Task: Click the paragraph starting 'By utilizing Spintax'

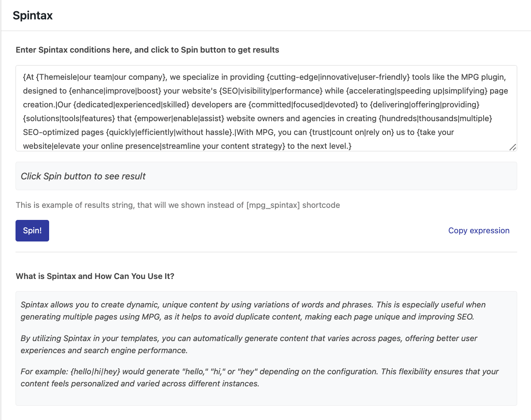Action: click(x=249, y=344)
